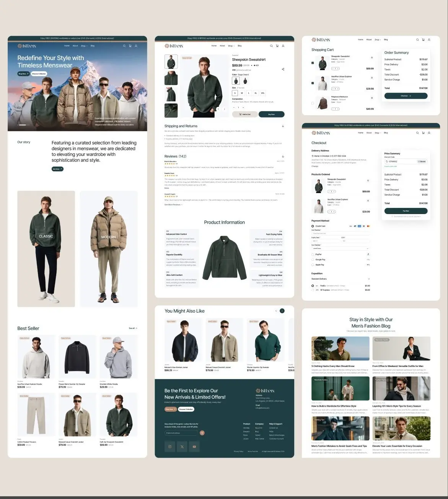Choose FedEx shipping option
This screenshot has height=499, width=448.
point(313,286)
